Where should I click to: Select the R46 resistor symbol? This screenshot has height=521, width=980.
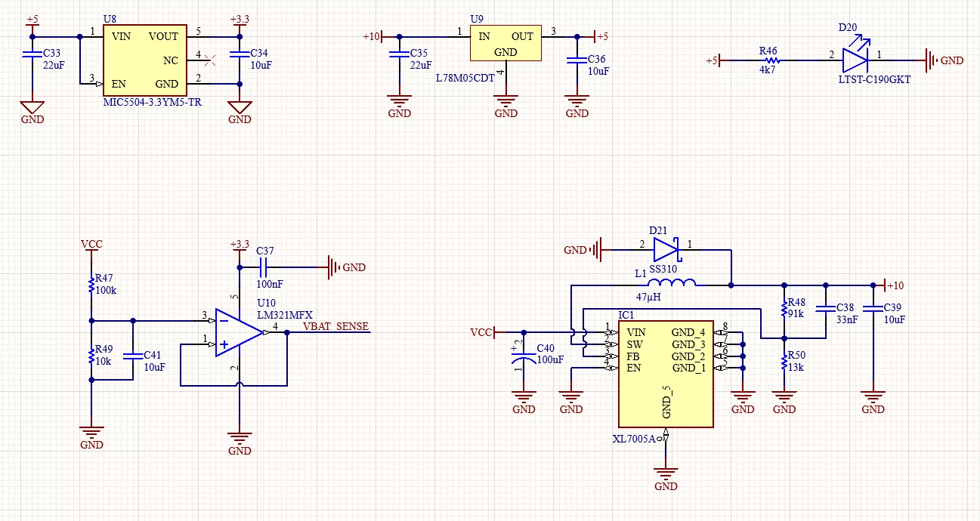pyautogui.click(x=771, y=60)
